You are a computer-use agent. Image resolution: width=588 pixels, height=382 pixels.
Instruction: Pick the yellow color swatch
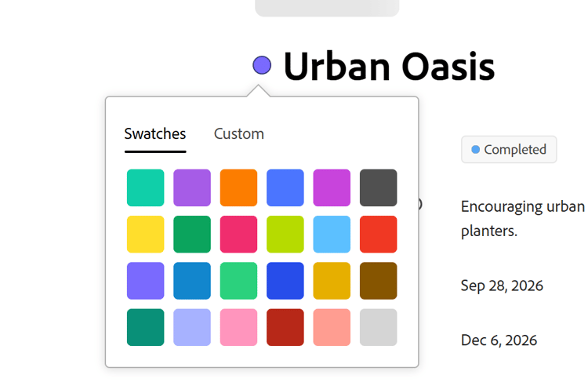coord(146,235)
